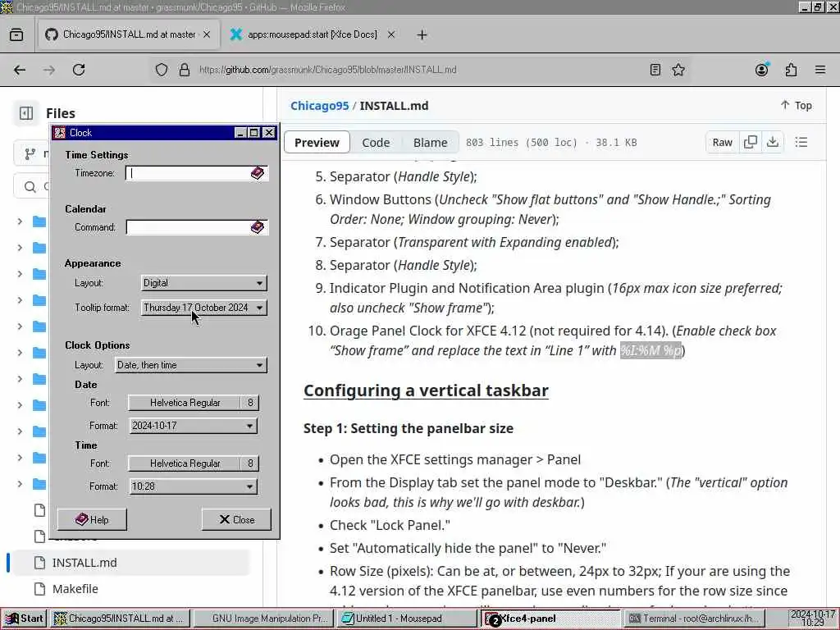
Task: Open the calendar Command chooser book icon
Action: click(x=257, y=227)
